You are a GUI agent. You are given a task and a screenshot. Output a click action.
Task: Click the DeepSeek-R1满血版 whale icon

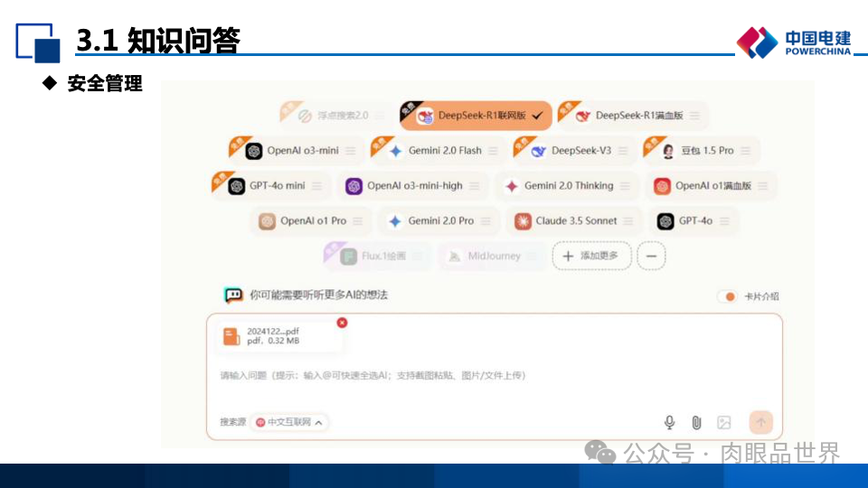[582, 117]
